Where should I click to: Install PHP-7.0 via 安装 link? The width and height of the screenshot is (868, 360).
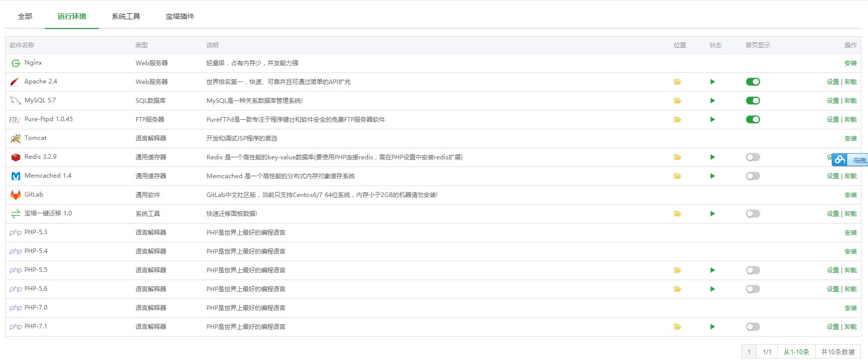[x=851, y=308]
